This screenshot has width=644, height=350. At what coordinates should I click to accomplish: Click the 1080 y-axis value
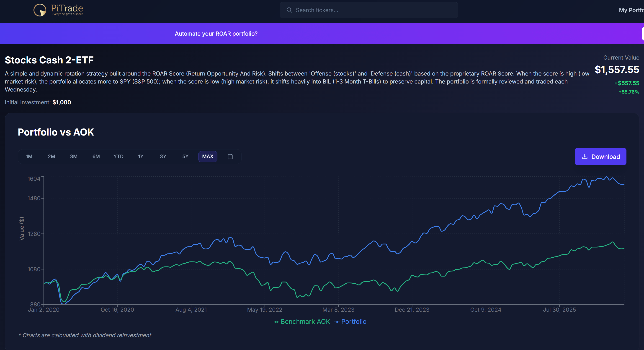click(x=34, y=269)
